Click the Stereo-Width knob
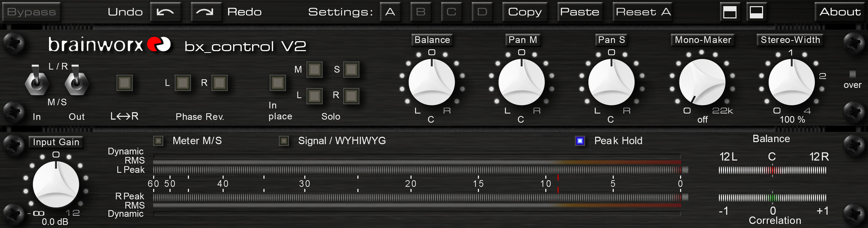 pos(791,82)
